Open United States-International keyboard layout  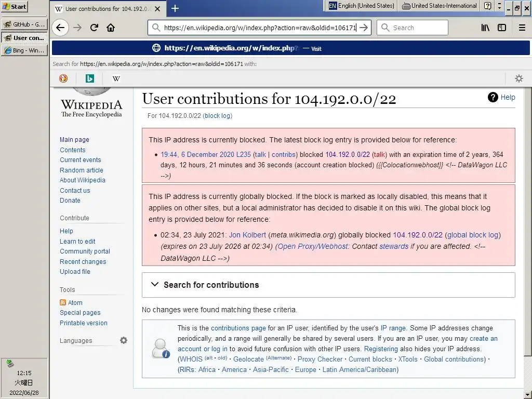click(440, 6)
